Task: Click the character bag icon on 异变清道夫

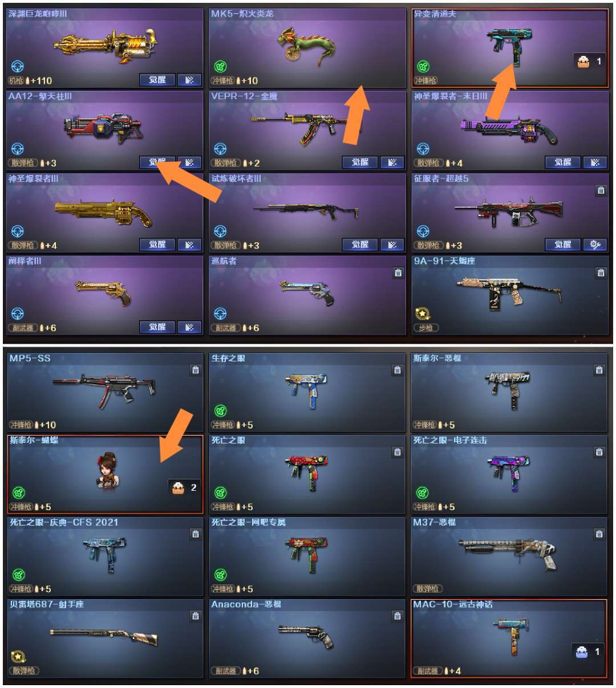Action: tap(583, 62)
